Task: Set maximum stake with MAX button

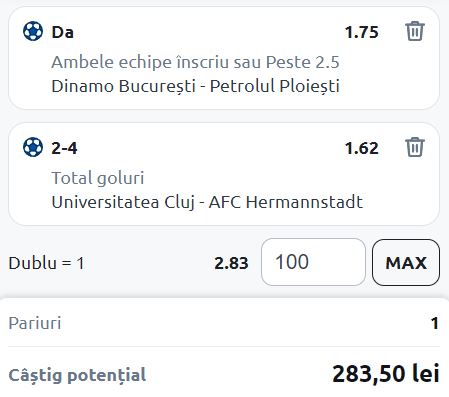Action: click(x=406, y=262)
